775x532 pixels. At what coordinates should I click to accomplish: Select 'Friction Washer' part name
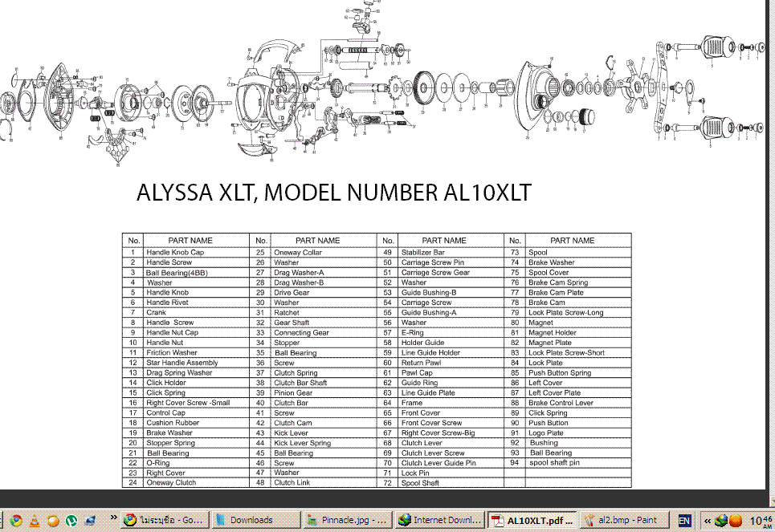[x=172, y=353]
